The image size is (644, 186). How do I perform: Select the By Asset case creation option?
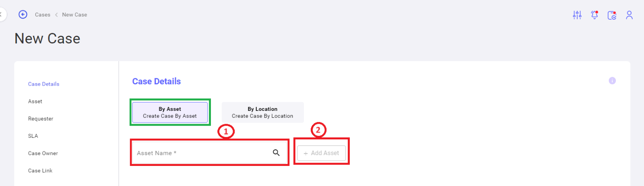[x=170, y=112]
